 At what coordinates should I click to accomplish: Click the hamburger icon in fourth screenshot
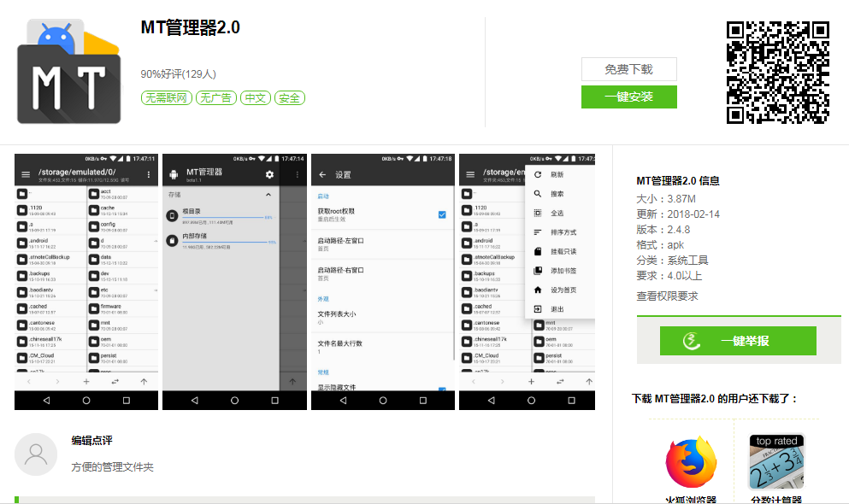point(470,174)
